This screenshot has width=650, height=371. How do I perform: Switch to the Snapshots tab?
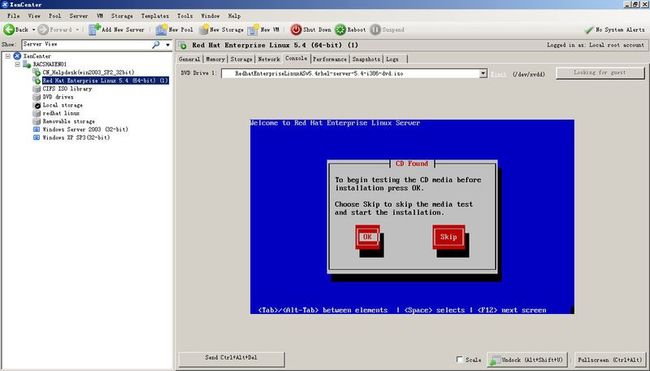366,59
